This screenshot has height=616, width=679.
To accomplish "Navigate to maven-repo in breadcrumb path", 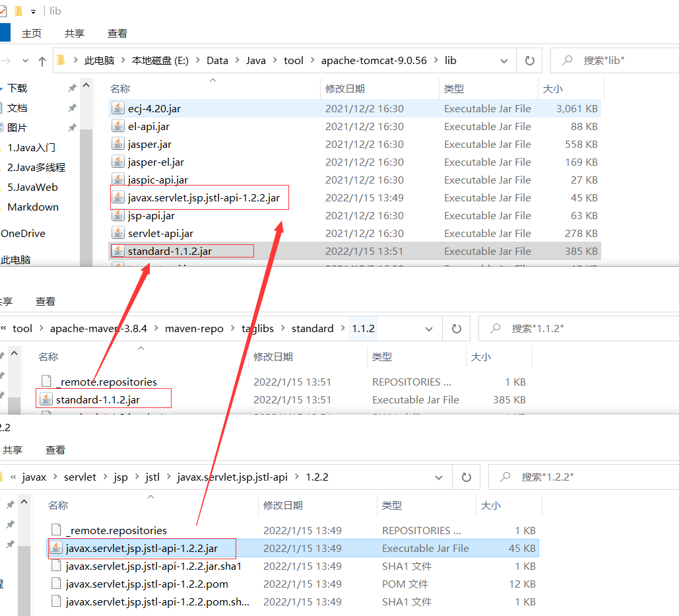I will [194, 329].
